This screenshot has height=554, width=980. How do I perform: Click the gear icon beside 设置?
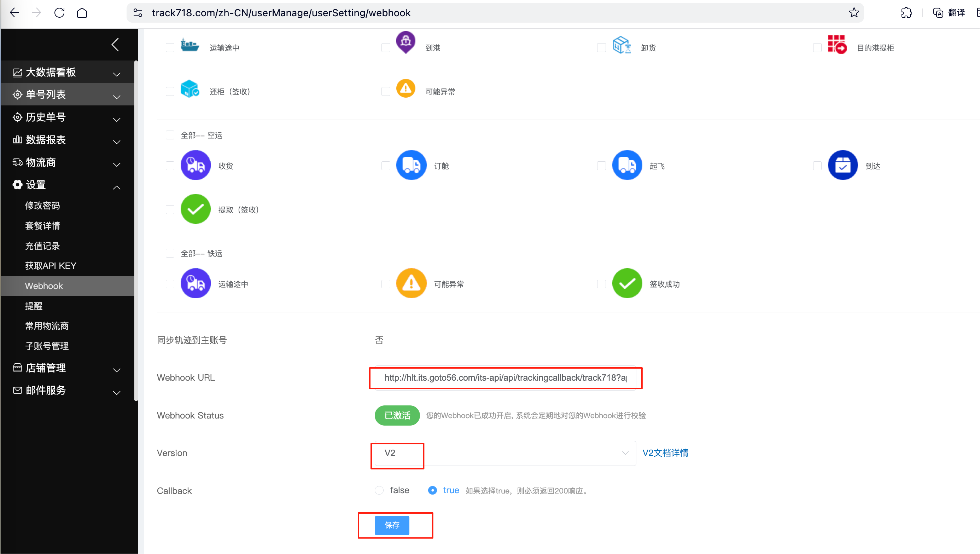click(17, 185)
